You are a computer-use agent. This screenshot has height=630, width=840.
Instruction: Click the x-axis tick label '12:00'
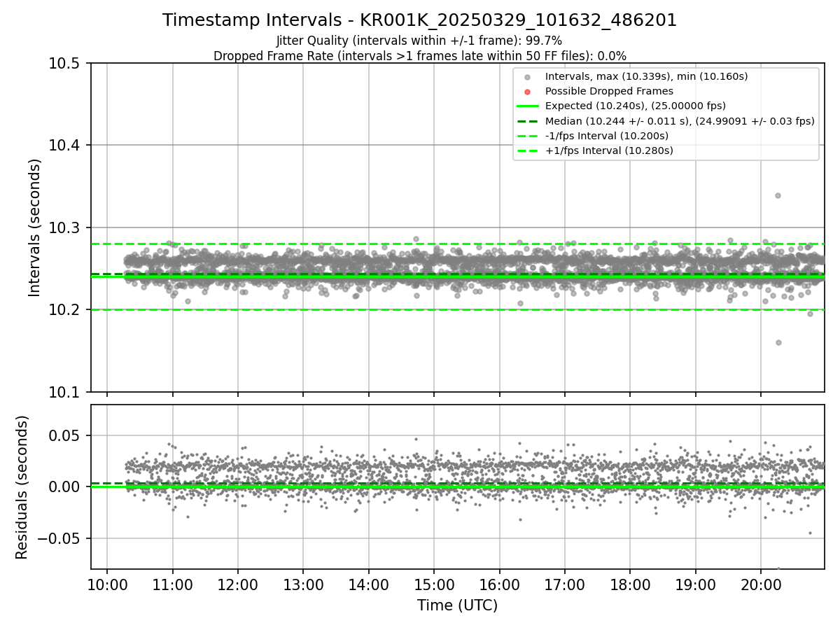click(x=238, y=585)
